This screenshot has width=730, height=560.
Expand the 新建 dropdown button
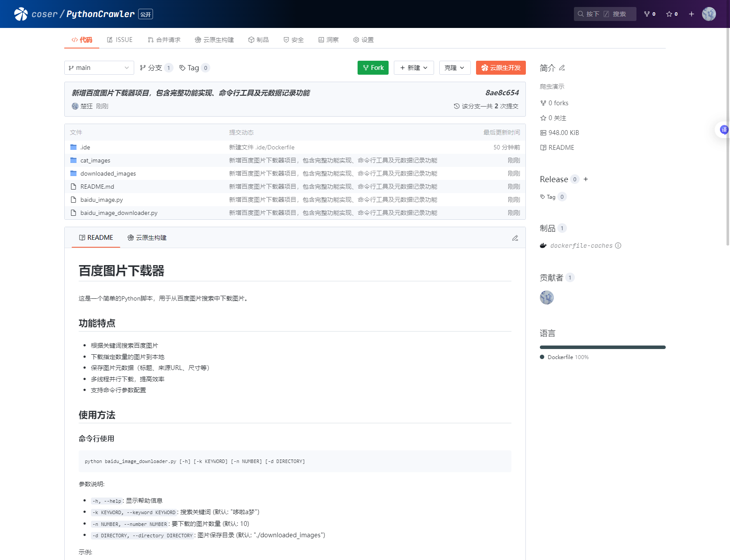pos(414,68)
